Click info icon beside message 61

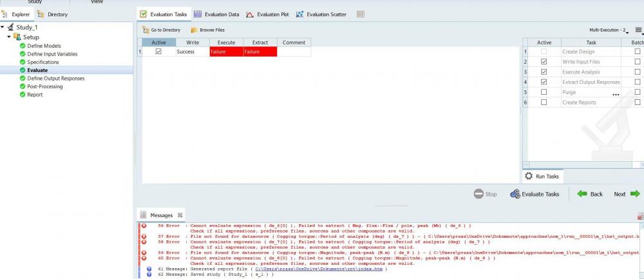coord(149,269)
